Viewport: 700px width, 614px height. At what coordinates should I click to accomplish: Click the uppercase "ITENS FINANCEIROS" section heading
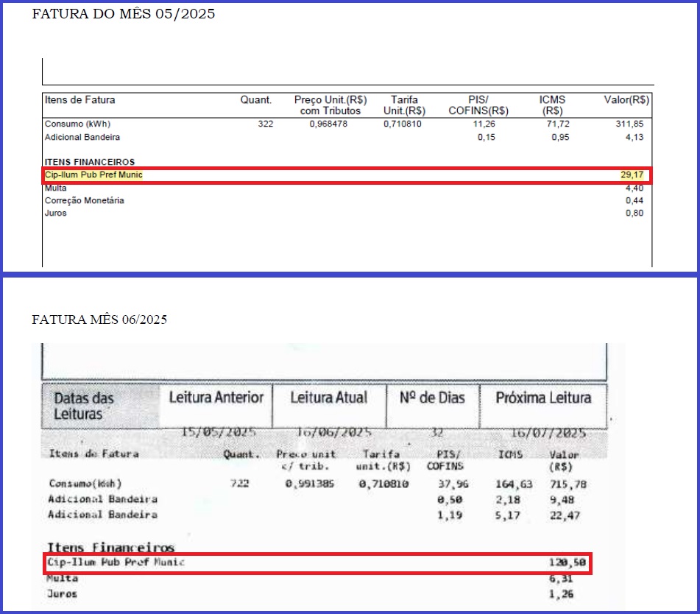[90, 162]
